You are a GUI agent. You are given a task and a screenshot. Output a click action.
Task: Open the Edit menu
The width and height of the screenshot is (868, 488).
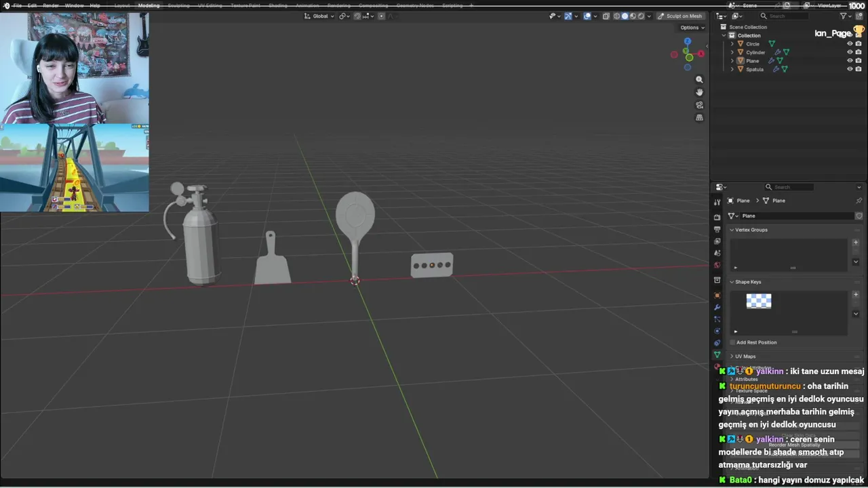click(x=32, y=5)
